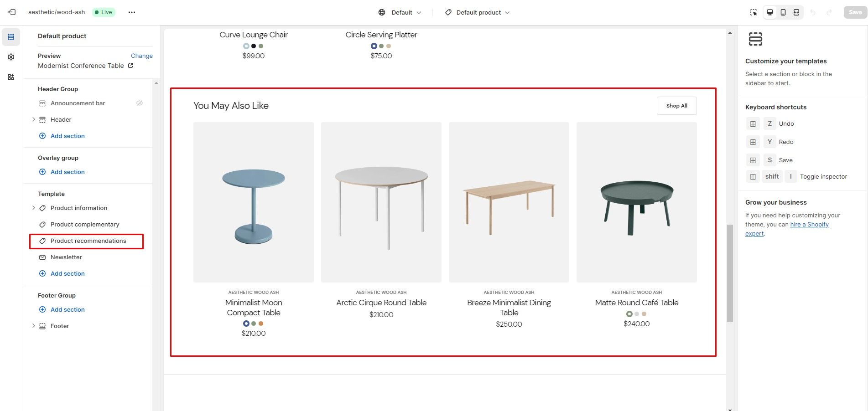
Task: Expand the Product information section
Action: point(33,208)
